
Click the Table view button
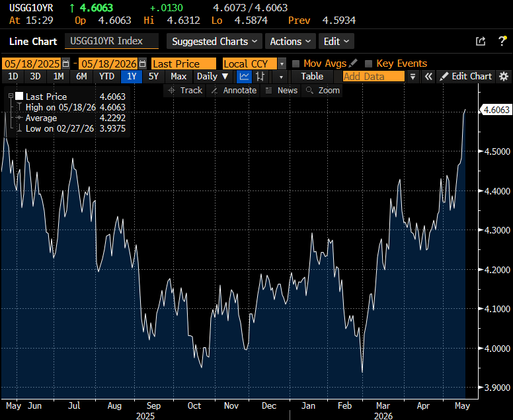point(312,77)
